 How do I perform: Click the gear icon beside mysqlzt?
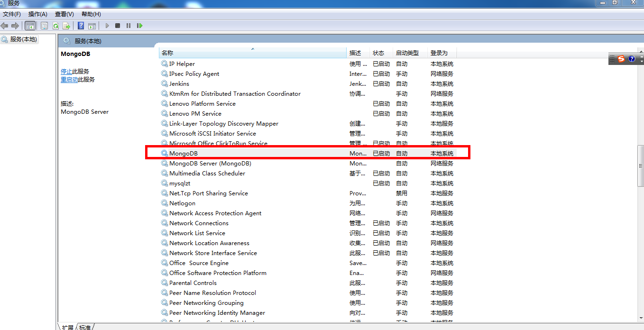pyautogui.click(x=165, y=183)
